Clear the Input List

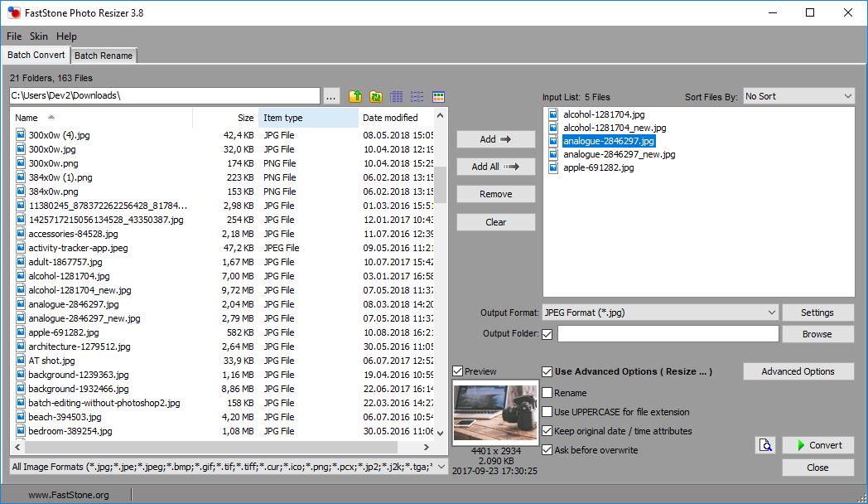pos(496,222)
